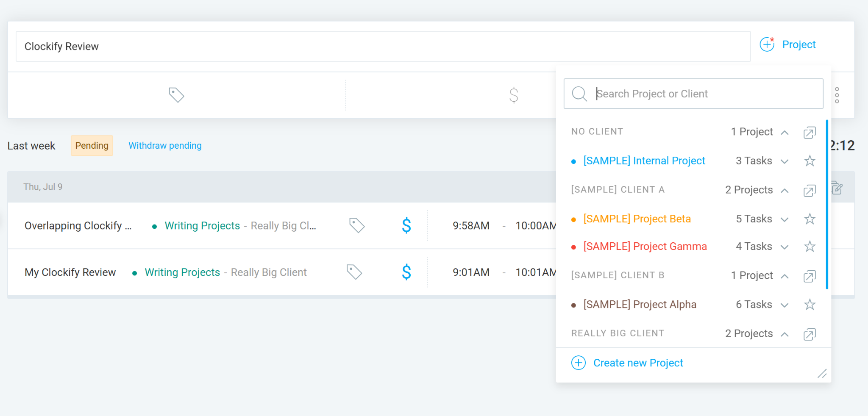Image resolution: width=868 pixels, height=416 pixels.
Task: Toggle billable on Overlapping Clockify entry
Action: point(406,225)
